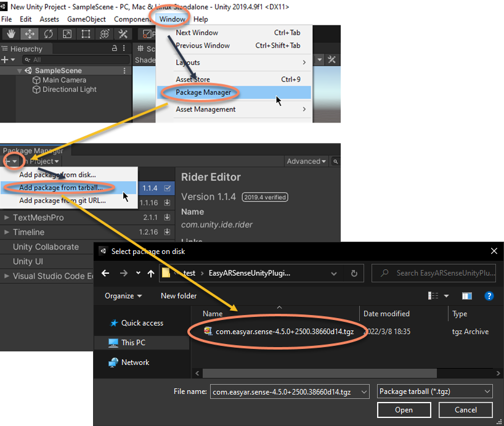Click the download icon on Timeline row

click(x=167, y=232)
